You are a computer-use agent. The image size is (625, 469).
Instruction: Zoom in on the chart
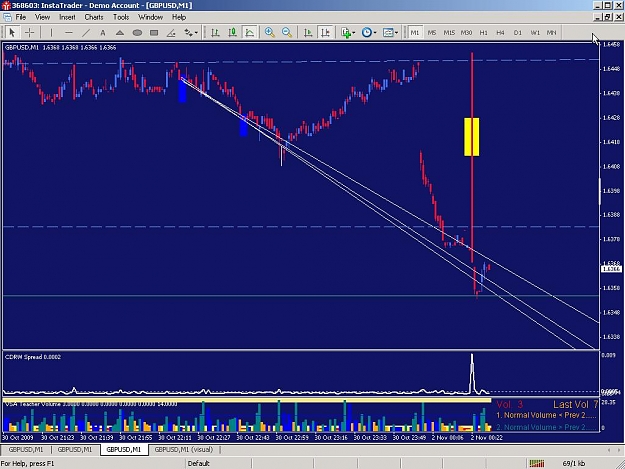coord(270,33)
